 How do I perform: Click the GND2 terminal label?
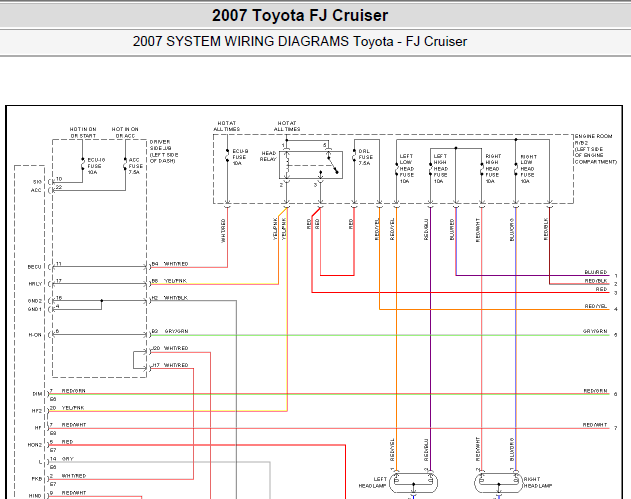35,301
